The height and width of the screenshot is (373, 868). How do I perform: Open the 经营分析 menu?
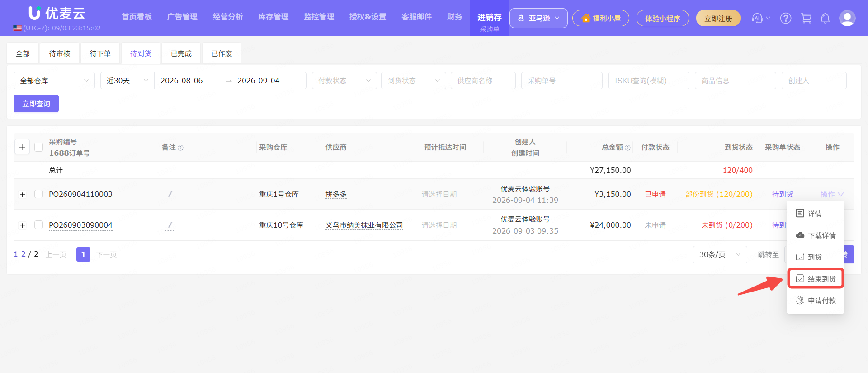tap(228, 17)
